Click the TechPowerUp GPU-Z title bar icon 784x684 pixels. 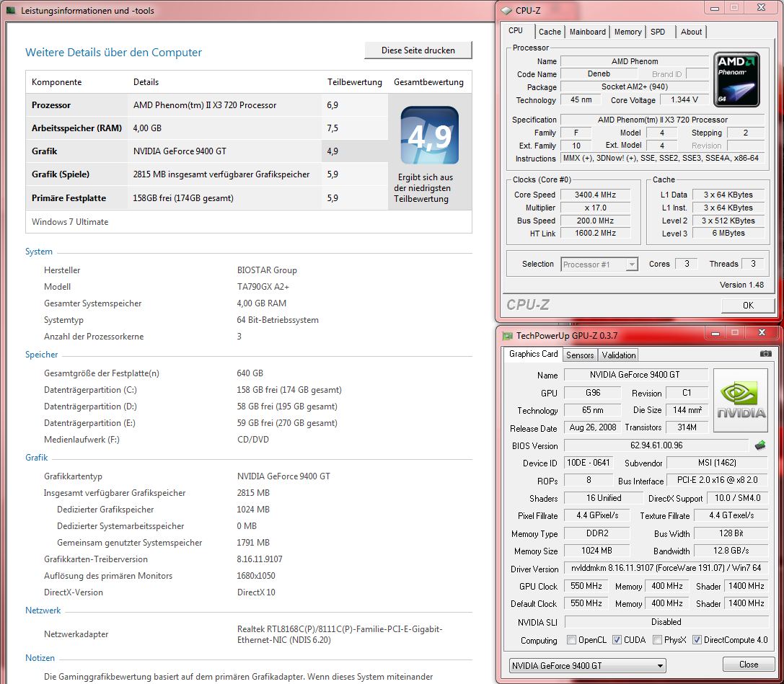507,336
